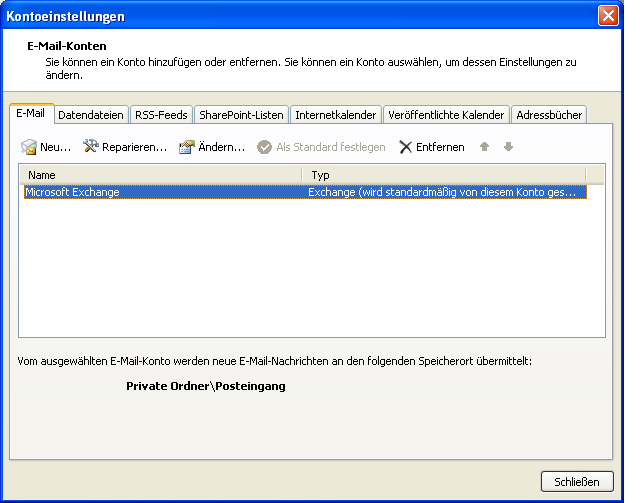The height and width of the screenshot is (503, 640).
Task: Click the Neu... new account icon
Action: coord(29,147)
